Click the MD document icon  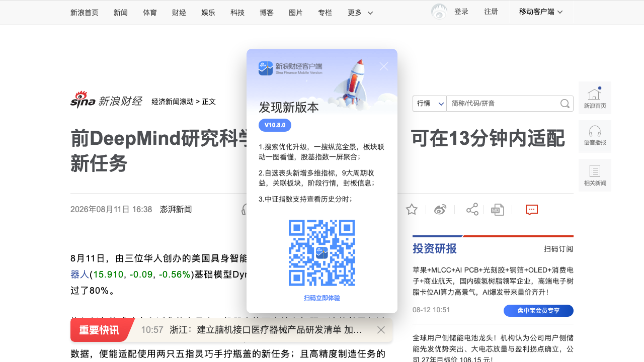[498, 210]
